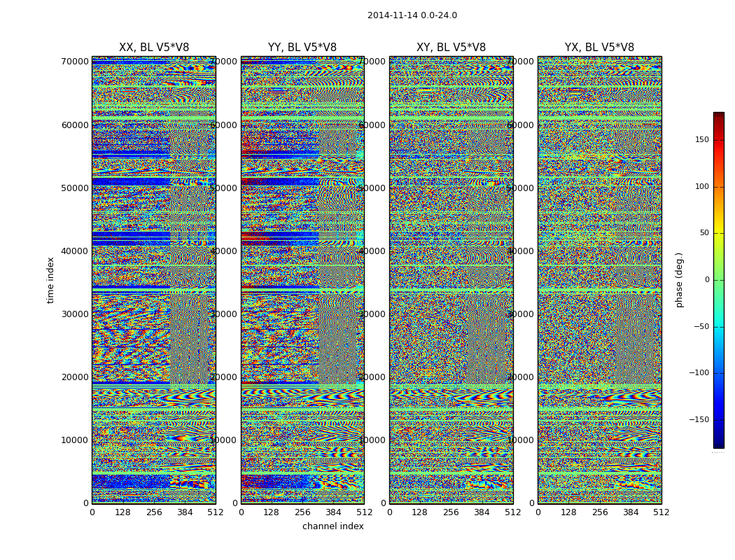Click the -150 tick on the colorbar
The height and width of the screenshot is (560, 735).
(699, 420)
